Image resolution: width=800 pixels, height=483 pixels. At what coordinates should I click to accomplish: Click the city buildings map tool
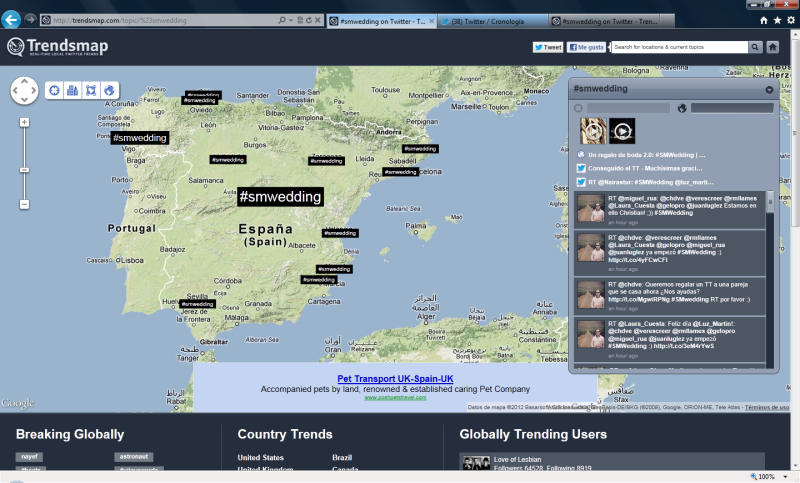pyautogui.click(x=72, y=90)
